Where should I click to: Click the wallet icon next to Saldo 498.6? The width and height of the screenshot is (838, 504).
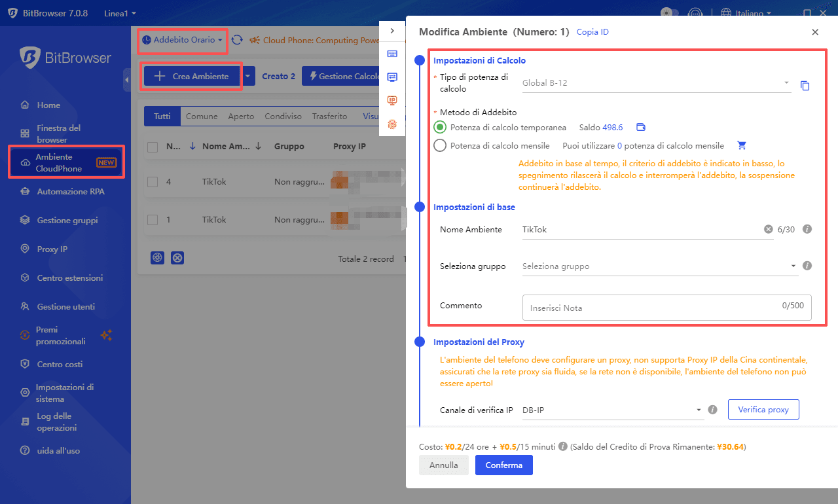(x=641, y=128)
